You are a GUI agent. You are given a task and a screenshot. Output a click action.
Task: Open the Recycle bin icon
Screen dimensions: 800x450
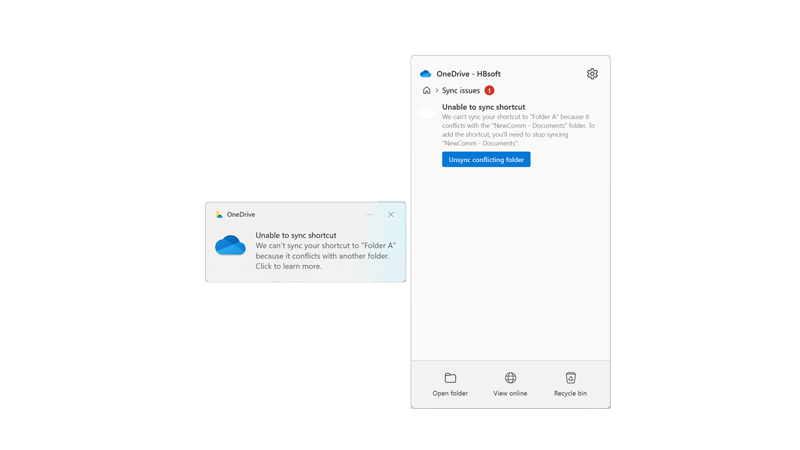tap(570, 378)
